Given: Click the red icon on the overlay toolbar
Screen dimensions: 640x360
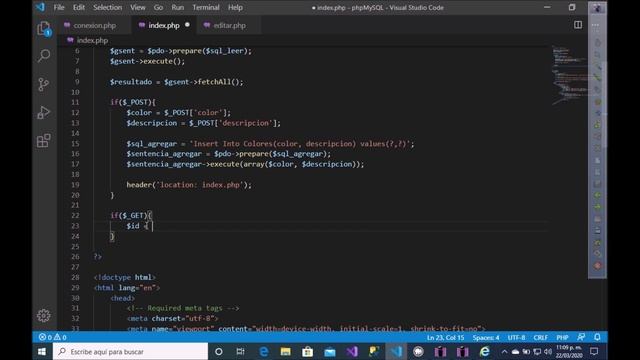Looking at the screenshot, I should (x=597, y=266).
